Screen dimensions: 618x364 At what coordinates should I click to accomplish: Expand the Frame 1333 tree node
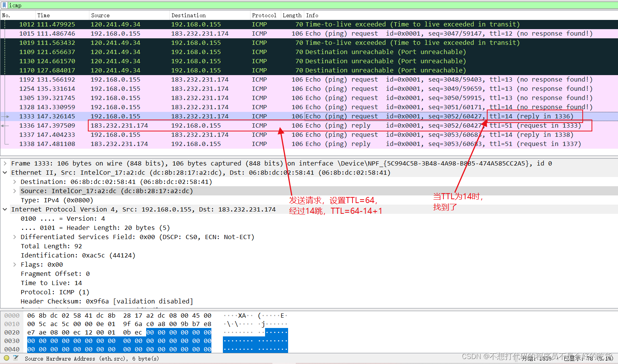(x=5, y=163)
